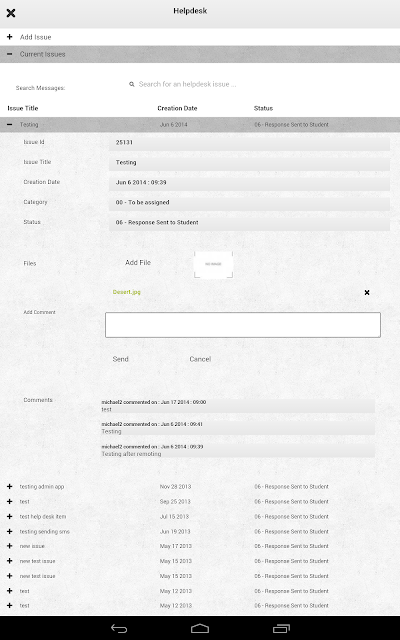Image resolution: width=400 pixels, height=640 pixels.
Task: Open the Android recent apps icon
Action: (281, 629)
